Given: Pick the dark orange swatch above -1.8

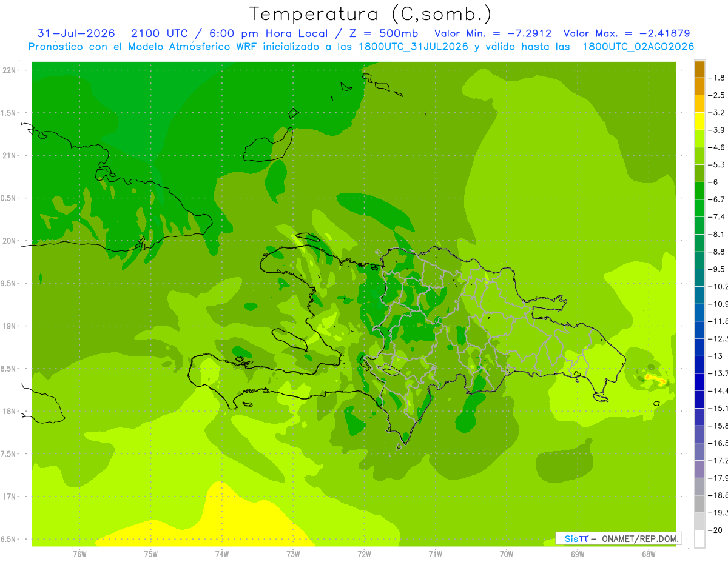Looking at the screenshot, I should coord(699,69).
